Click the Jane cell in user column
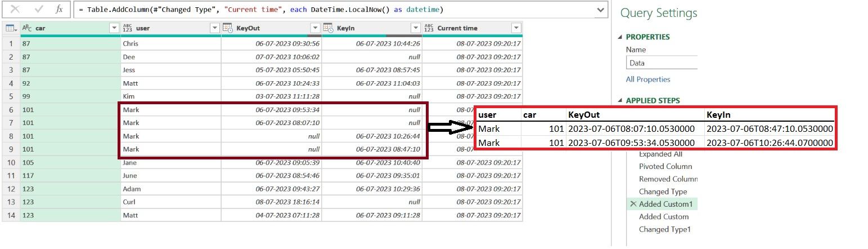The width and height of the screenshot is (868, 249). click(x=170, y=162)
